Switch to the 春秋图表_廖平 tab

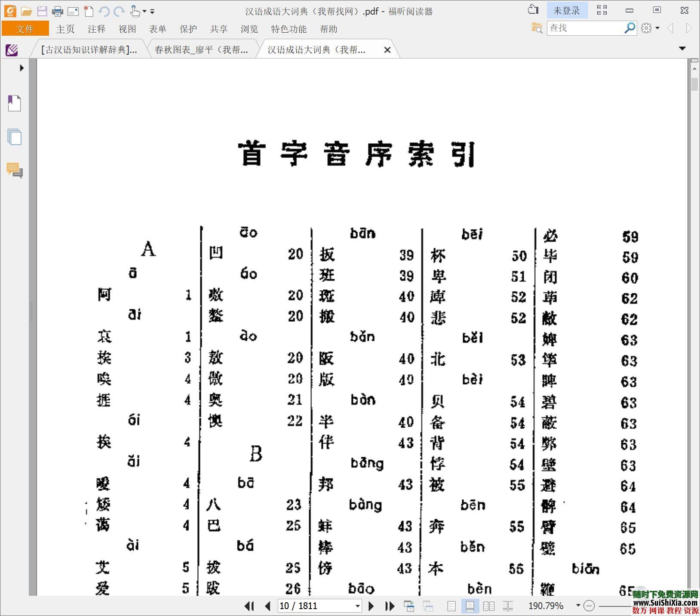click(x=201, y=49)
